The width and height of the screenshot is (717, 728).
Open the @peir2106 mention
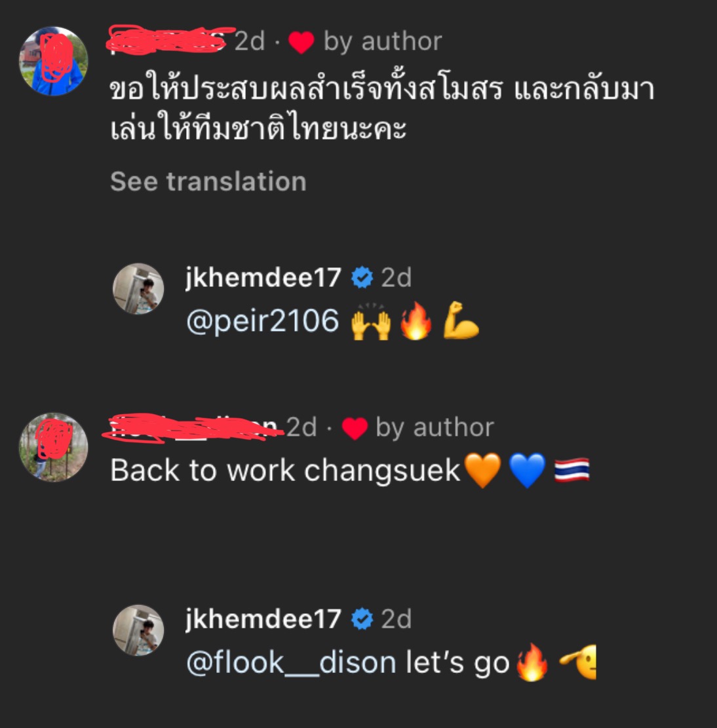[x=263, y=321]
